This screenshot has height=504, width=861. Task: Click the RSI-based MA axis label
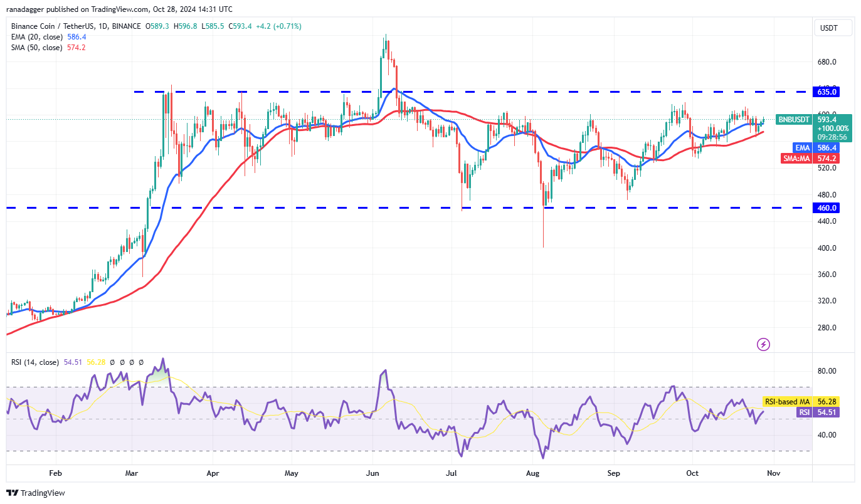pyautogui.click(x=788, y=401)
